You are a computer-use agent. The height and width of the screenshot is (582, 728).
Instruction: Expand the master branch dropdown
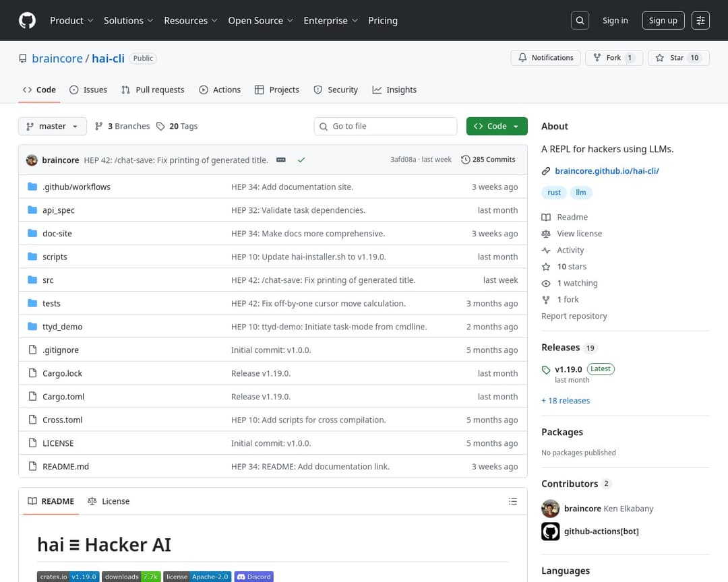tap(53, 126)
